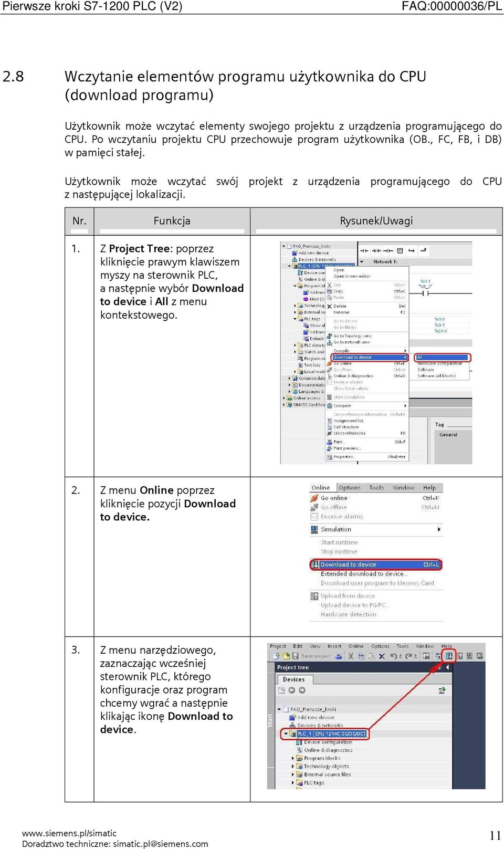This screenshot has width=504, height=849.
Task: Click the Upload from device toolbar icon
Action: pyautogui.click(x=460, y=656)
